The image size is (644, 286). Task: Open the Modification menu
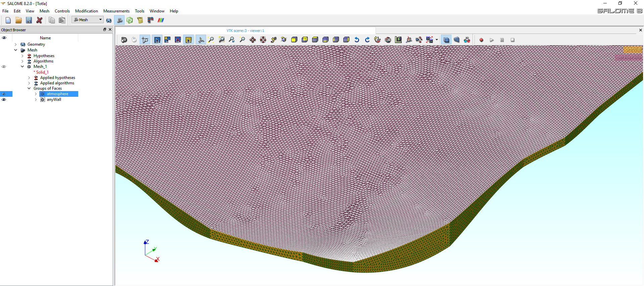tap(87, 11)
